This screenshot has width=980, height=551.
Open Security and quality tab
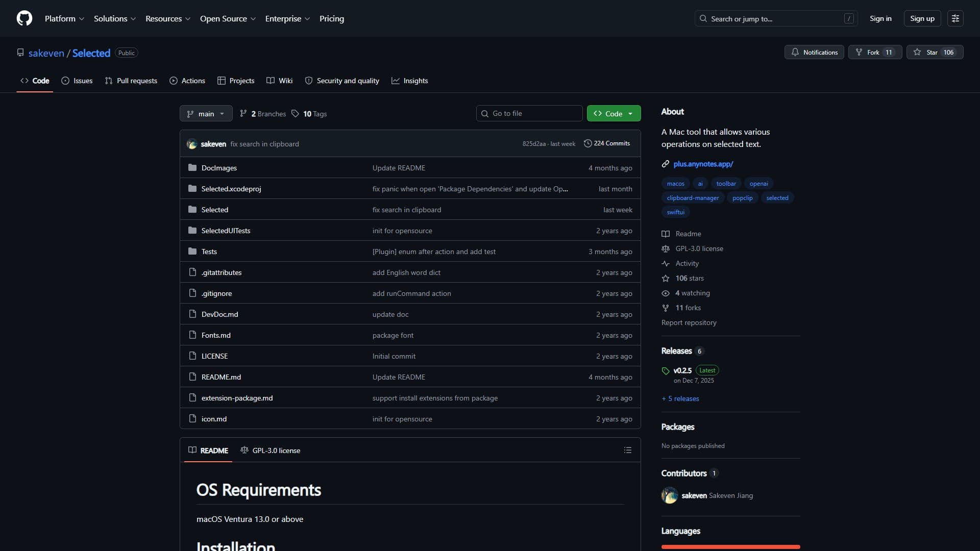[x=342, y=81]
